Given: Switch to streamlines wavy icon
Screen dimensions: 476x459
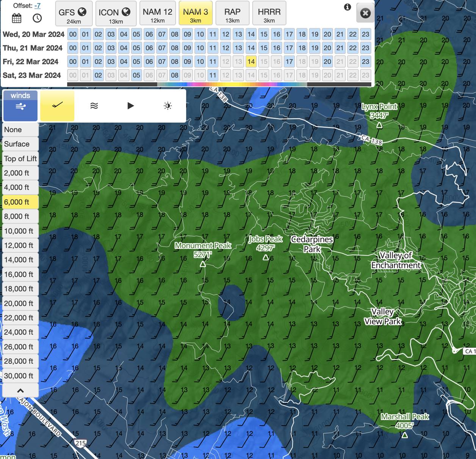Looking at the screenshot, I should coord(94,105).
